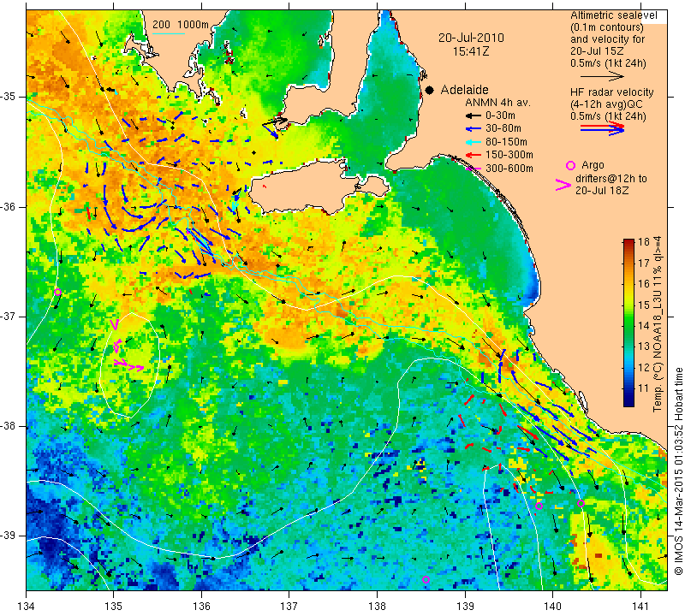Click the '136' longitude axis label
Viewport: 685px width, 616px height.
coord(201,607)
